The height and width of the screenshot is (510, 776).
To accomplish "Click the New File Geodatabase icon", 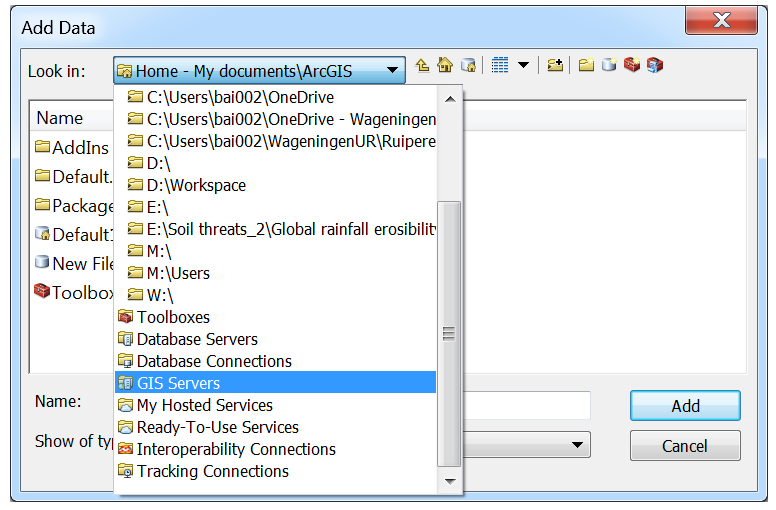I will pos(608,66).
